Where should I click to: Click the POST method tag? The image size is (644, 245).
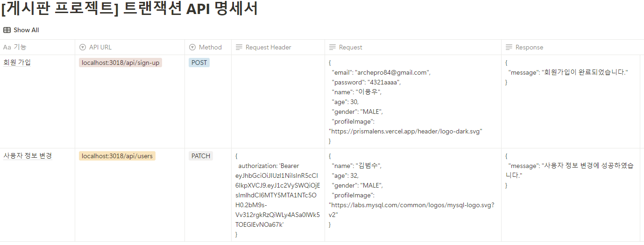point(199,63)
